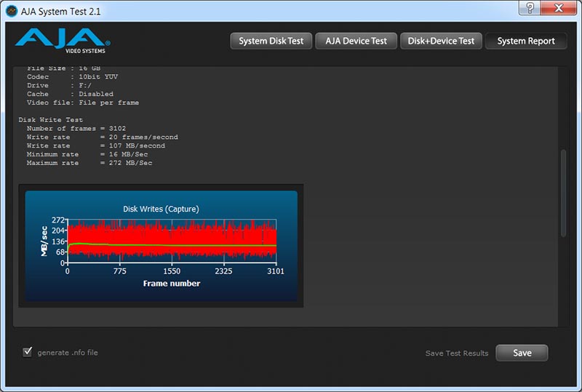Open the help question mark button
Screen dimensions: 582x392
[530, 8]
